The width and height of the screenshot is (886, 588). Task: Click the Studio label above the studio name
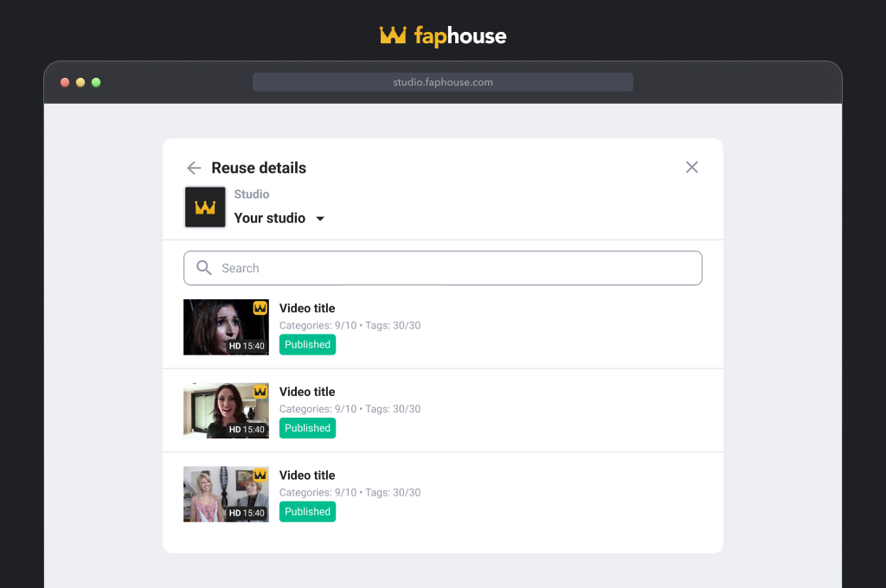click(252, 195)
